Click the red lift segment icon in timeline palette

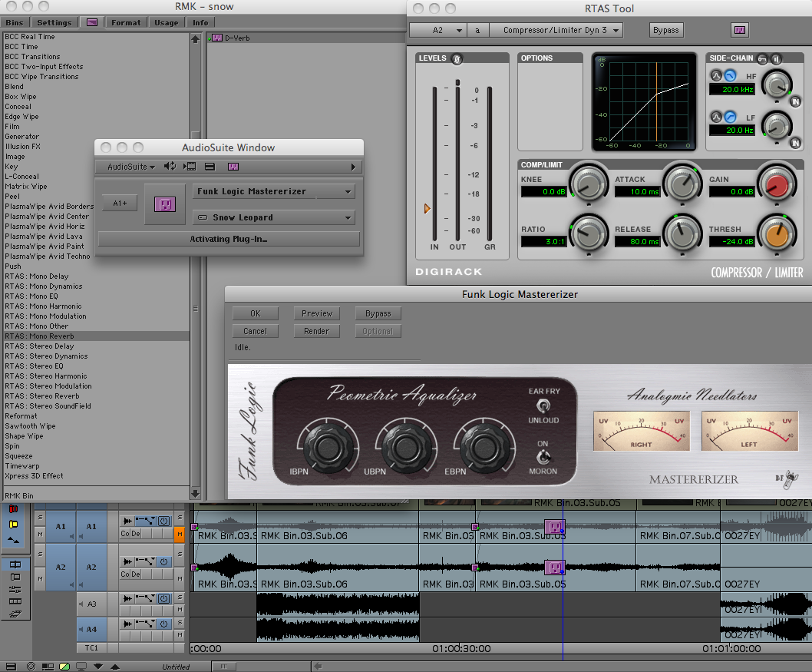point(14,508)
